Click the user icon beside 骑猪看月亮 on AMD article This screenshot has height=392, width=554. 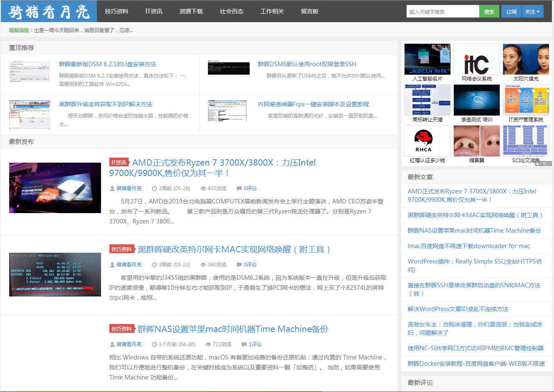113,188
